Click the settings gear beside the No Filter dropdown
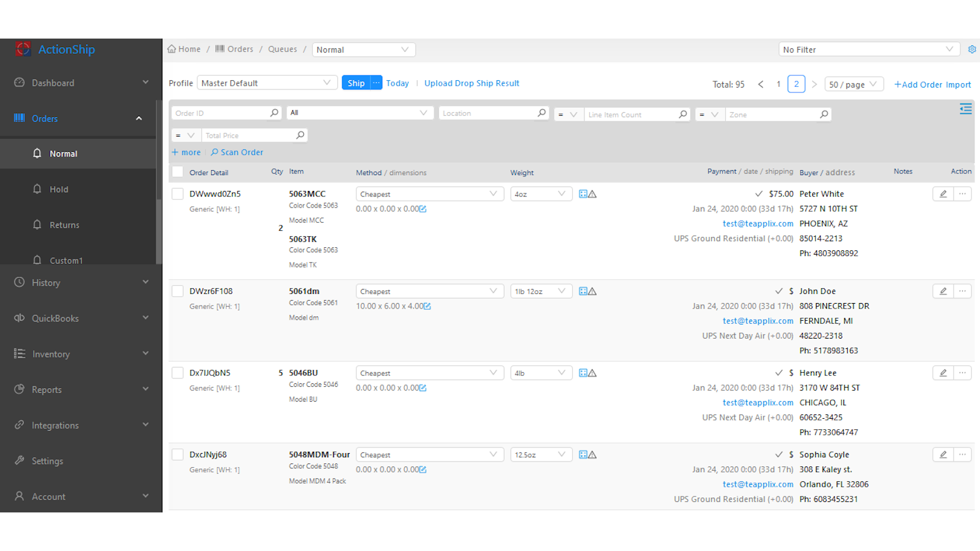This screenshot has height=551, width=980. point(972,50)
